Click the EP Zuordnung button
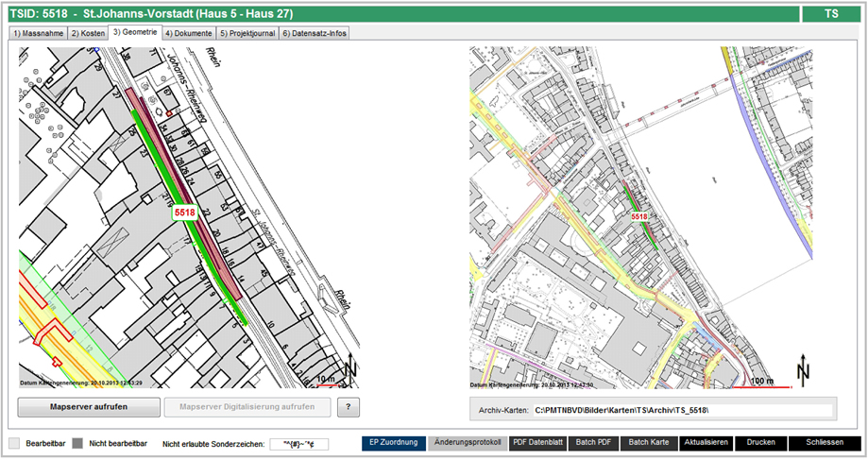 coord(392,442)
